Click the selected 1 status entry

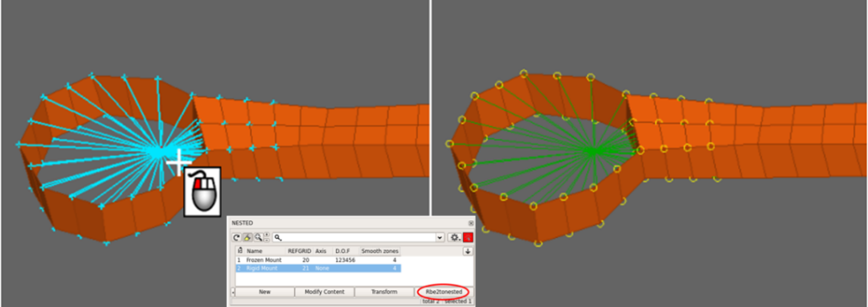(458, 301)
